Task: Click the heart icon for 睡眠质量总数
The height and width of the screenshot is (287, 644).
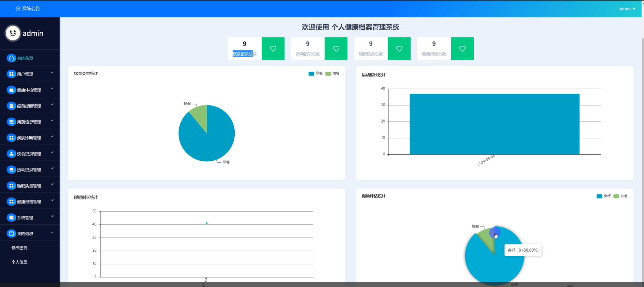Action: pos(399,49)
